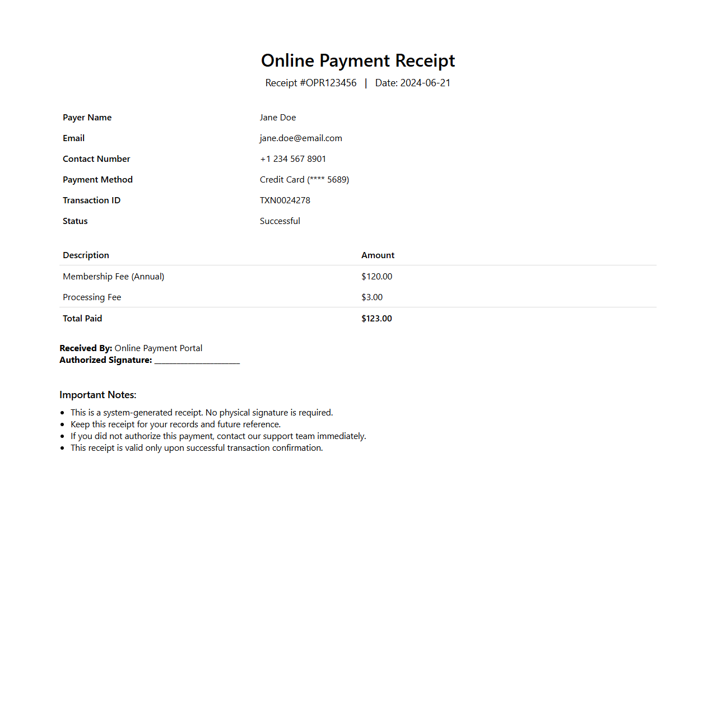The image size is (716, 728).
Task: Click the Important Notes heading
Action: [x=98, y=395]
